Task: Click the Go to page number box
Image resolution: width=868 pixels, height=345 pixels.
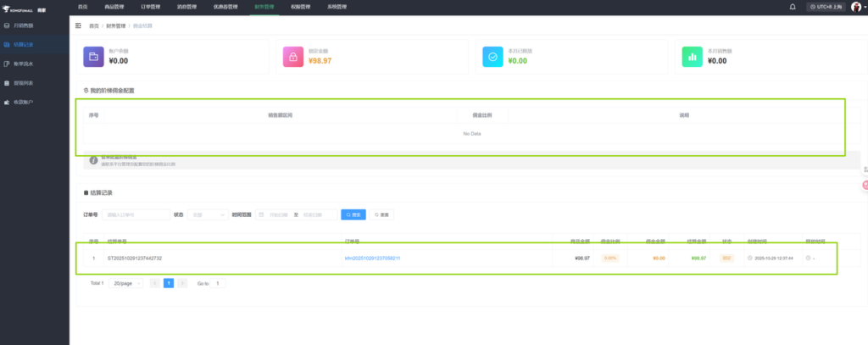Action: pos(219,283)
